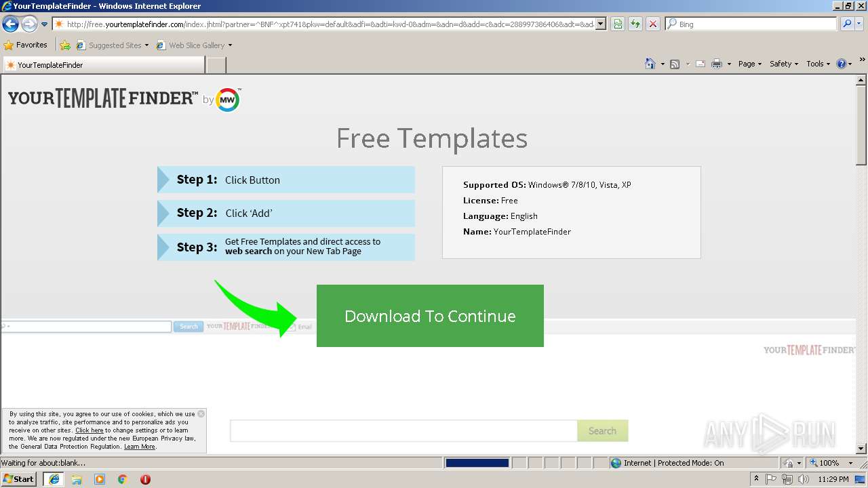Click the network tray icon
The image size is (868, 488).
coord(787,479)
